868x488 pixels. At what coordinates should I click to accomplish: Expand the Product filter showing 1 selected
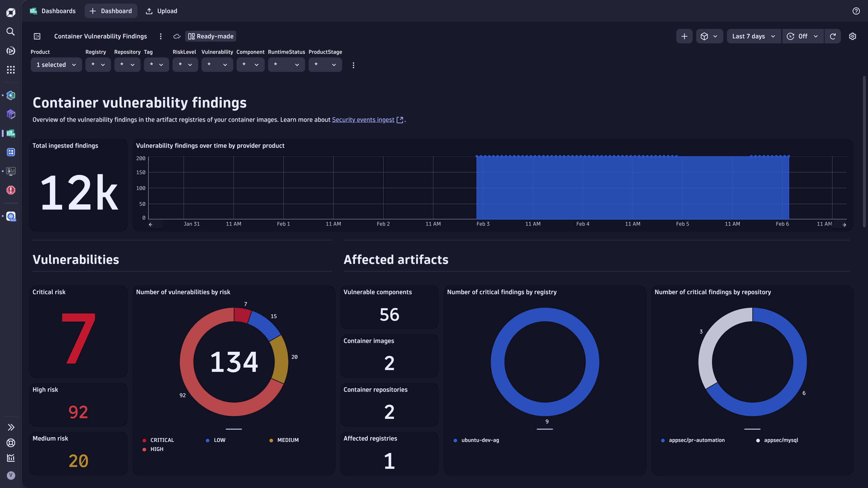[56, 65]
